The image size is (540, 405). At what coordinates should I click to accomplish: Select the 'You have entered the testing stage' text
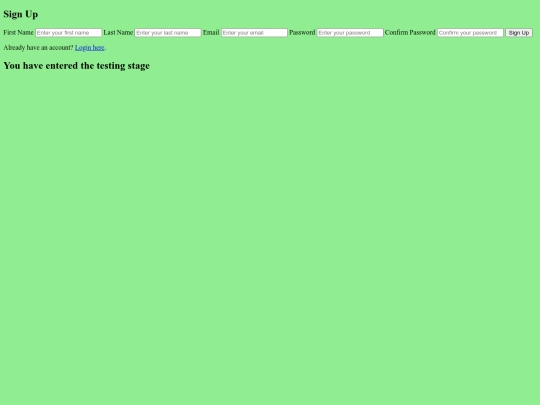tap(76, 65)
